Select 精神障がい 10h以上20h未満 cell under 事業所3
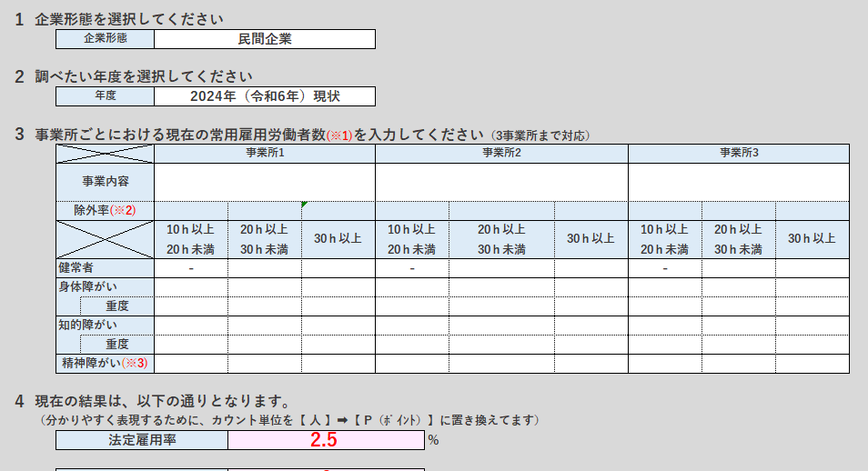868x471 pixels. (x=664, y=364)
